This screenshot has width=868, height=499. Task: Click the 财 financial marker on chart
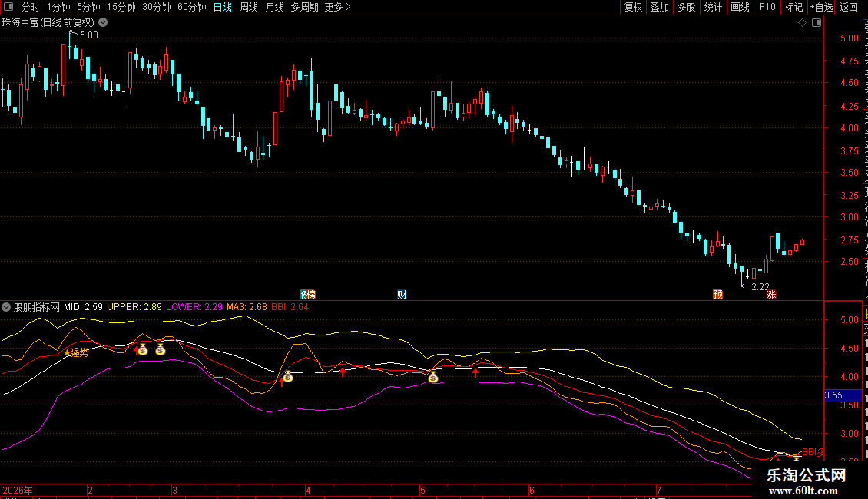402,294
